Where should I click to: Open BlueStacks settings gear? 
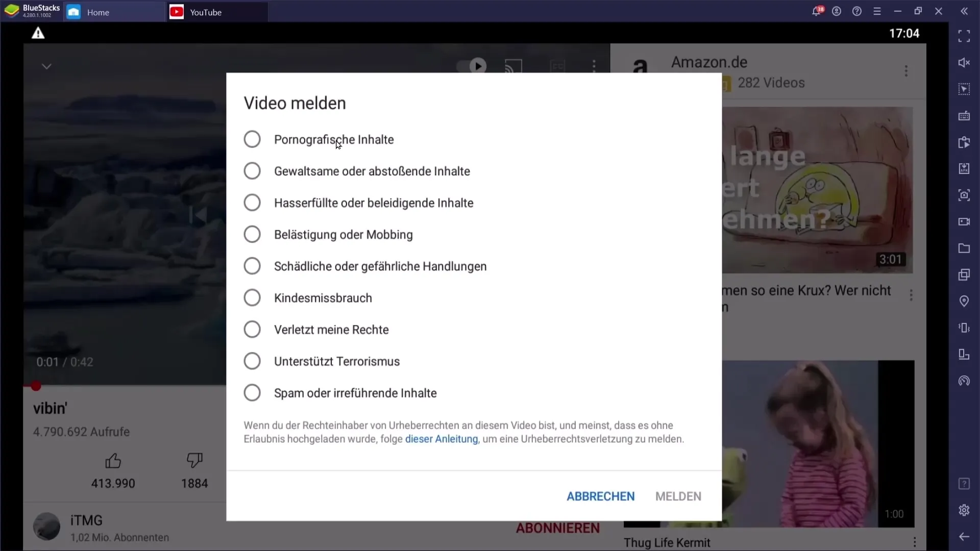(964, 510)
